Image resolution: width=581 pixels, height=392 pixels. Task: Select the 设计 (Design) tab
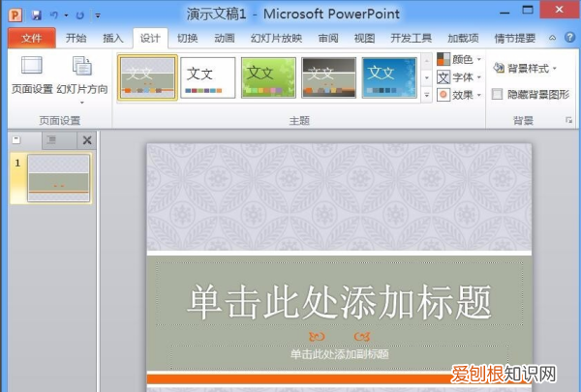[x=150, y=38]
